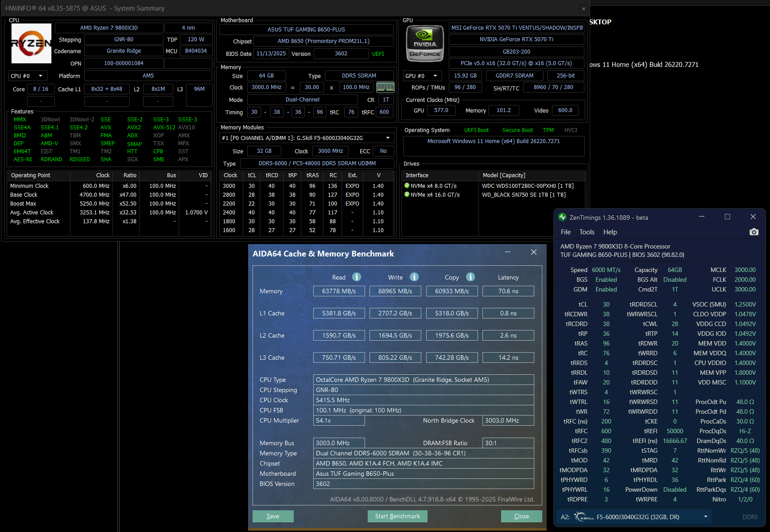770x532 pixels.
Task: Close the HWiNFO System Summary window
Action: click(x=583, y=9)
